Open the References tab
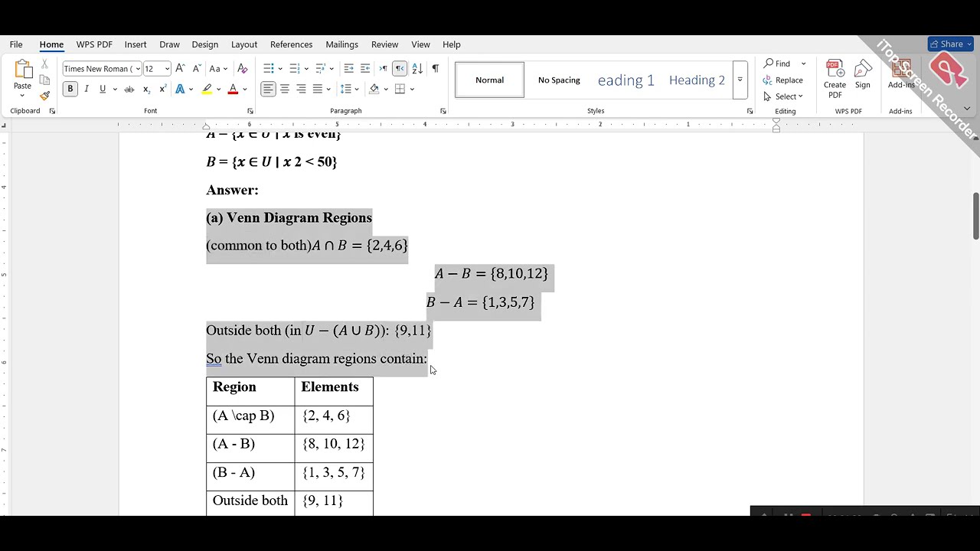Image resolution: width=980 pixels, height=551 pixels. (291, 44)
